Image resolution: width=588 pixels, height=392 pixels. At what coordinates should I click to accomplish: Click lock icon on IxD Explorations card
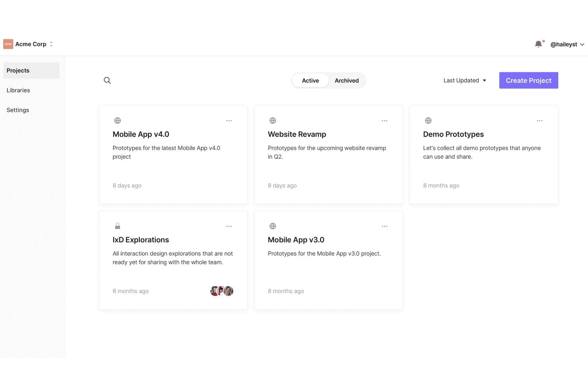[x=118, y=226]
